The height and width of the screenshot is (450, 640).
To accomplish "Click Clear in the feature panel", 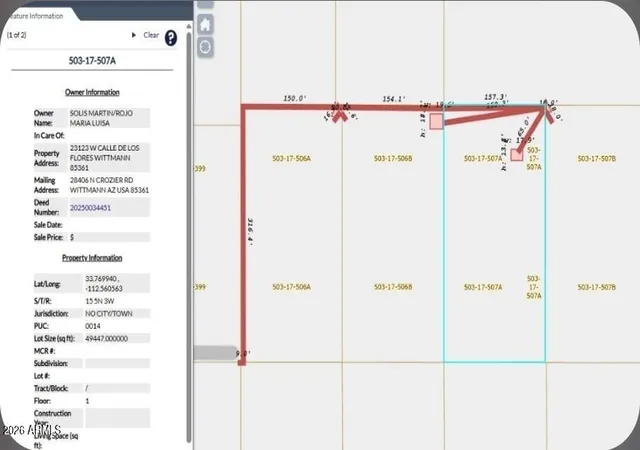I will [x=151, y=35].
